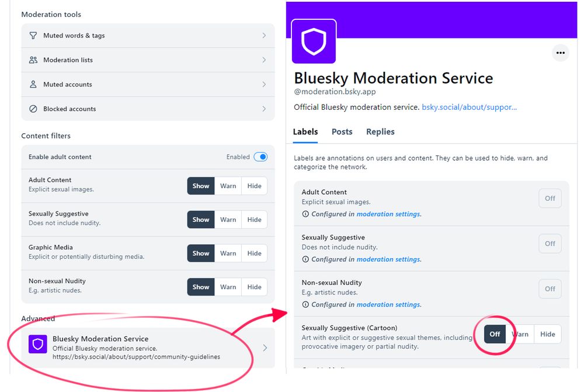The width and height of the screenshot is (584, 392).
Task: Click the Bluesky Moderation Service profile heading
Action: coord(393,78)
